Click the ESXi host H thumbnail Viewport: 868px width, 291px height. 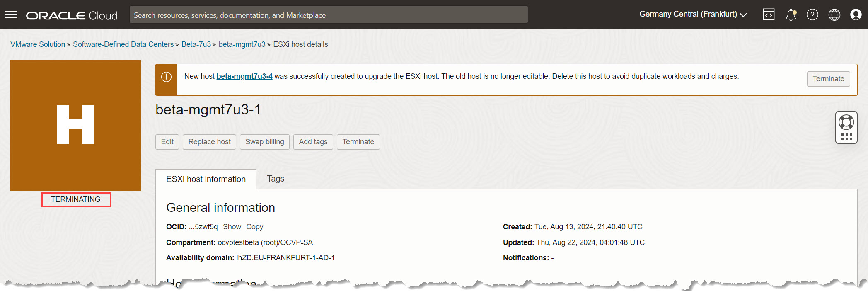75,125
